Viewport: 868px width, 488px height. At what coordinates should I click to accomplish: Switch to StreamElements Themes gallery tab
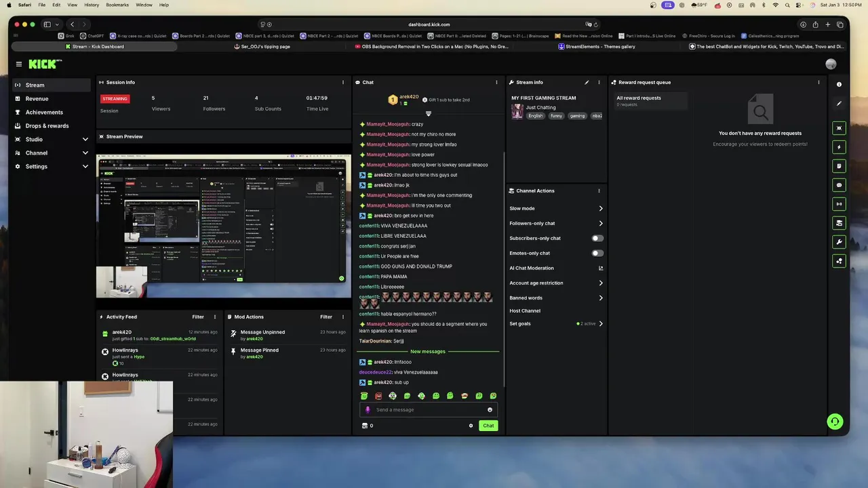(597, 47)
